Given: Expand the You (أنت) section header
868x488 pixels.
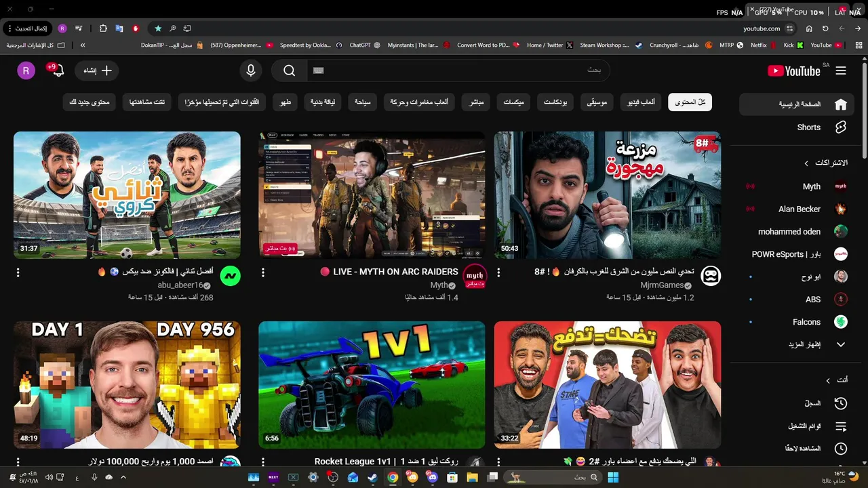Looking at the screenshot, I should pyautogui.click(x=837, y=380).
